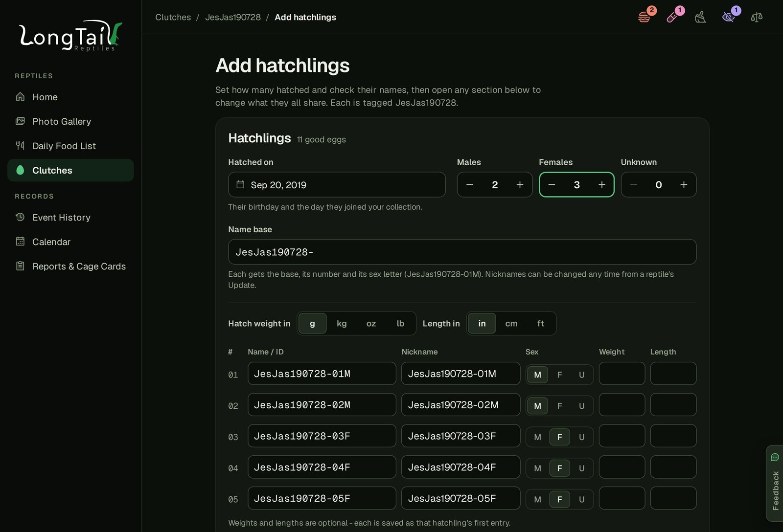
Task: Set hatchling 05 sex to M
Action: coord(537,500)
